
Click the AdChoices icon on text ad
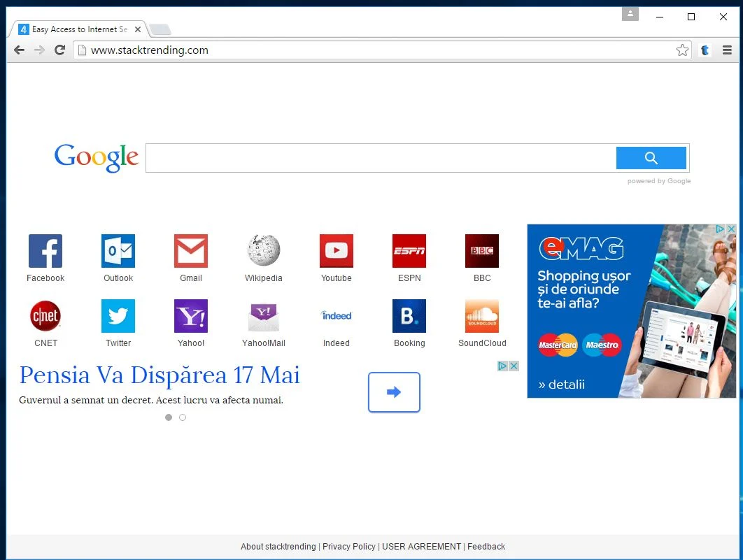tap(503, 366)
